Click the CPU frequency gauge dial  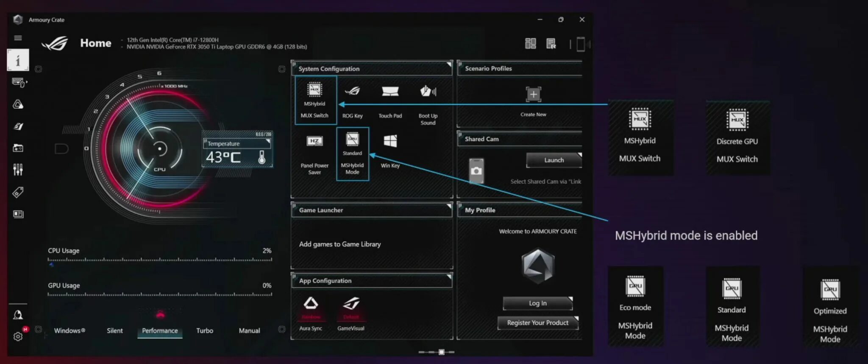click(x=159, y=148)
